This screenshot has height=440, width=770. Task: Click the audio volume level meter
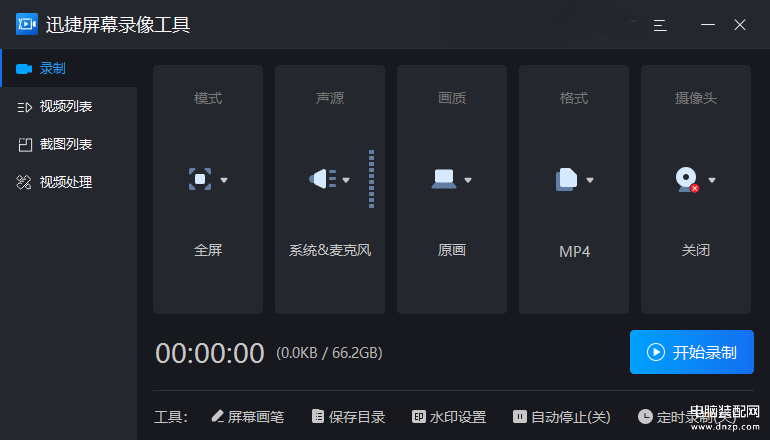pos(371,179)
